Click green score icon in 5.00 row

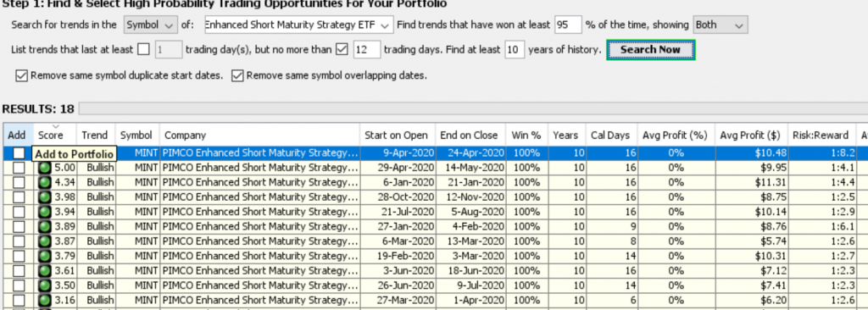point(45,167)
